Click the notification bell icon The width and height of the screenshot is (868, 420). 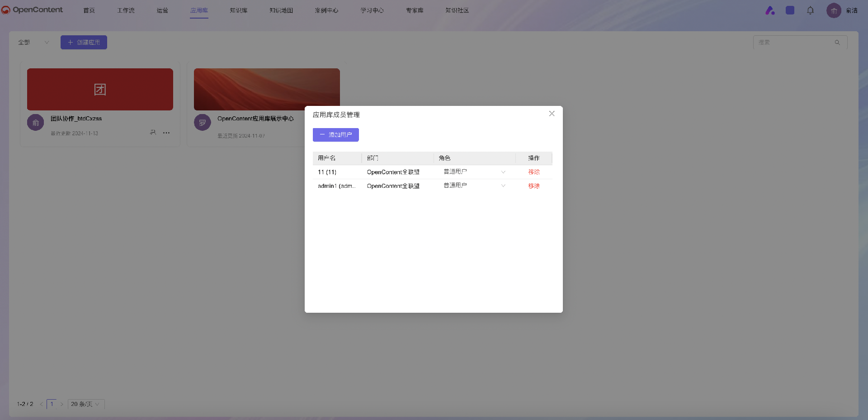click(x=810, y=10)
